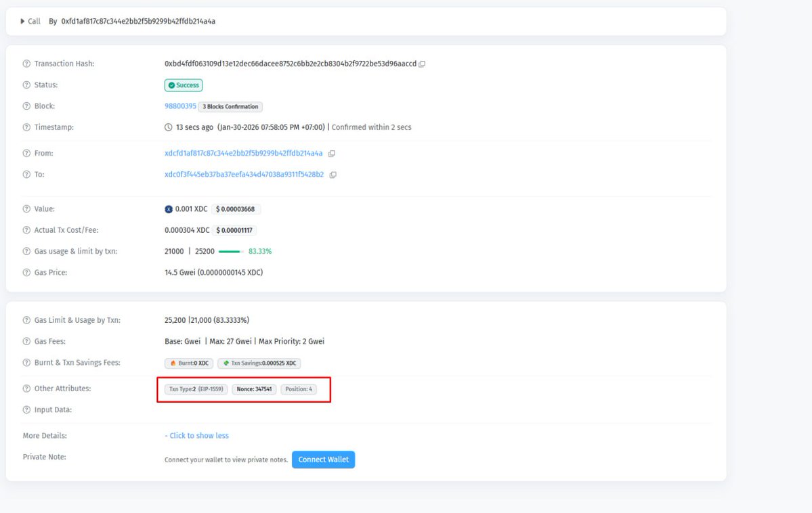The image size is (812, 513).
Task: Click the Success status badge
Action: tap(184, 85)
